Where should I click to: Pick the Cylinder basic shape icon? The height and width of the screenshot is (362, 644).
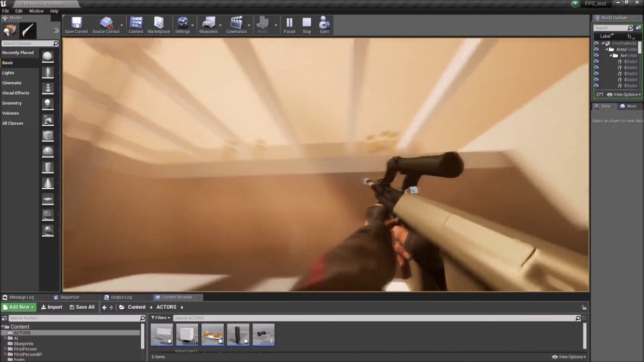(48, 167)
